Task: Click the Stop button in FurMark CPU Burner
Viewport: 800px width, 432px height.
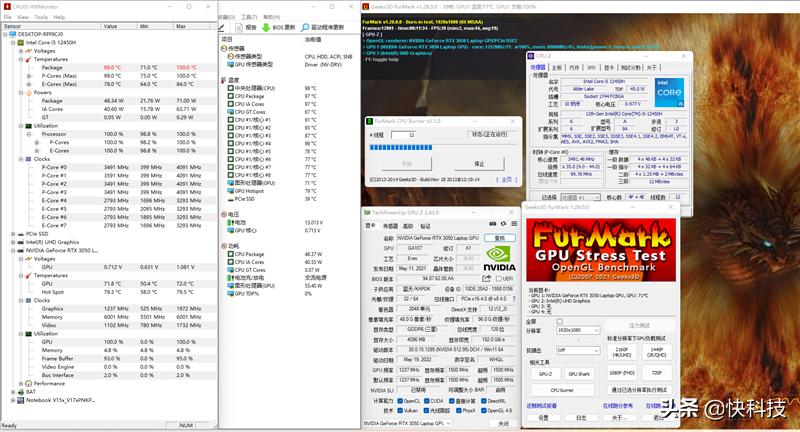Action: pos(479,164)
